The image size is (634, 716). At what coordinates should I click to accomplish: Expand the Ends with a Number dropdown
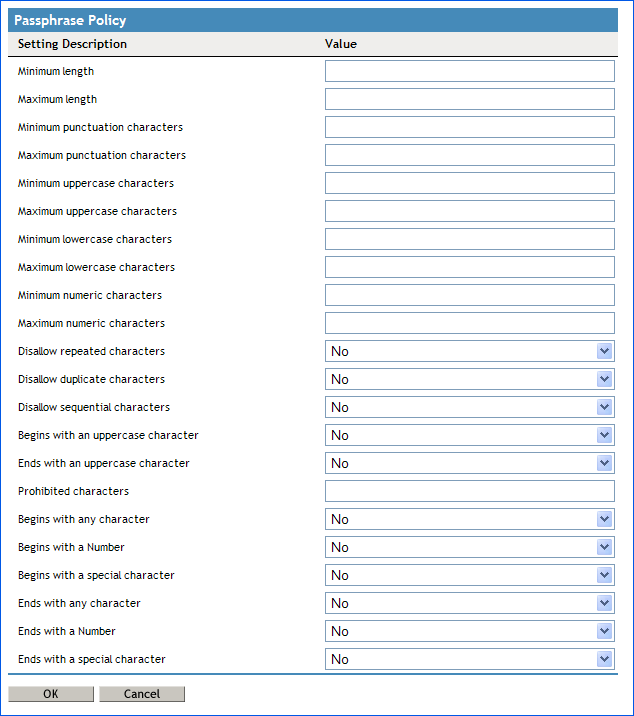pos(469,631)
